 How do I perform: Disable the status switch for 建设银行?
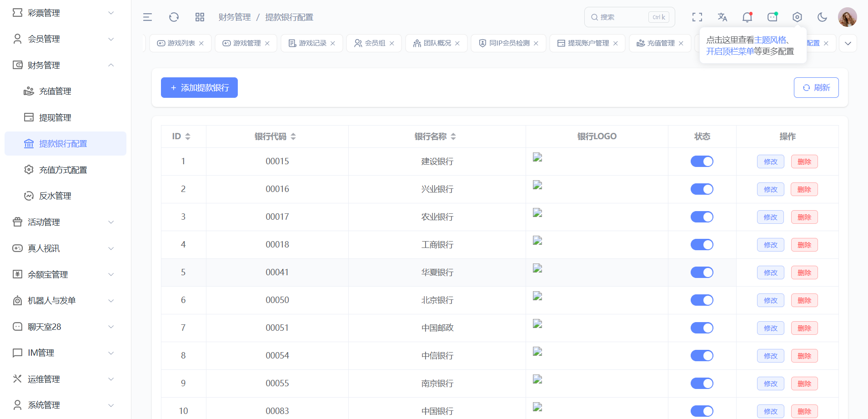point(702,162)
